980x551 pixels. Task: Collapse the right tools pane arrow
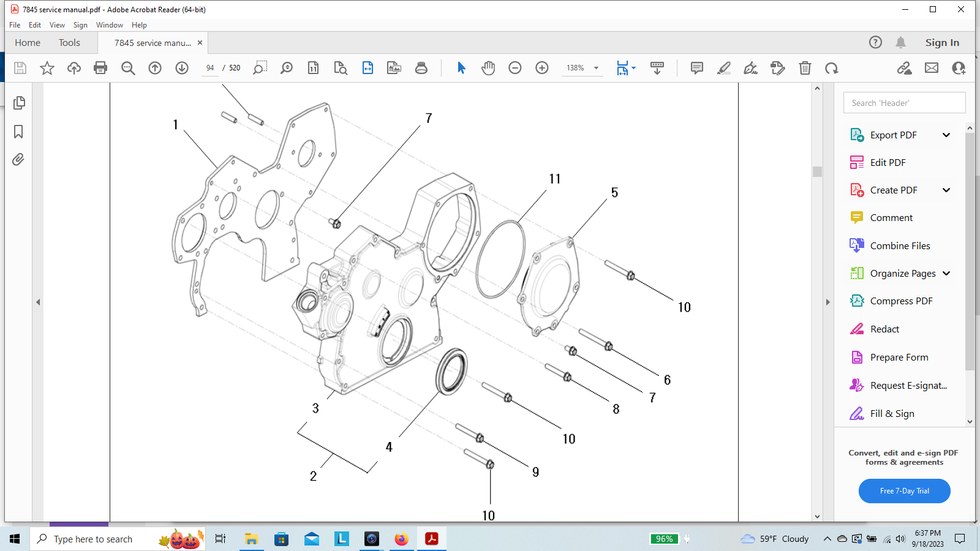tap(827, 302)
